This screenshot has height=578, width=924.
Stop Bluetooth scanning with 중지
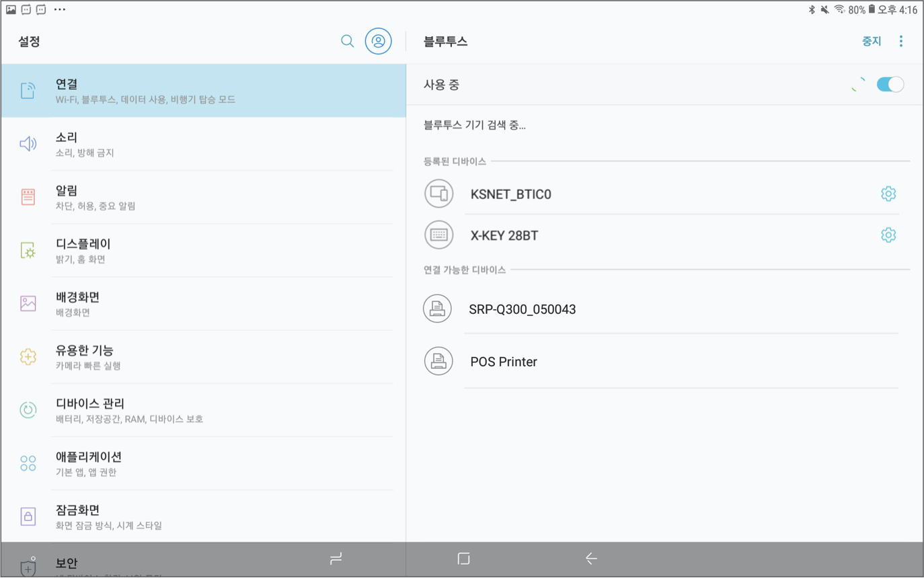872,41
